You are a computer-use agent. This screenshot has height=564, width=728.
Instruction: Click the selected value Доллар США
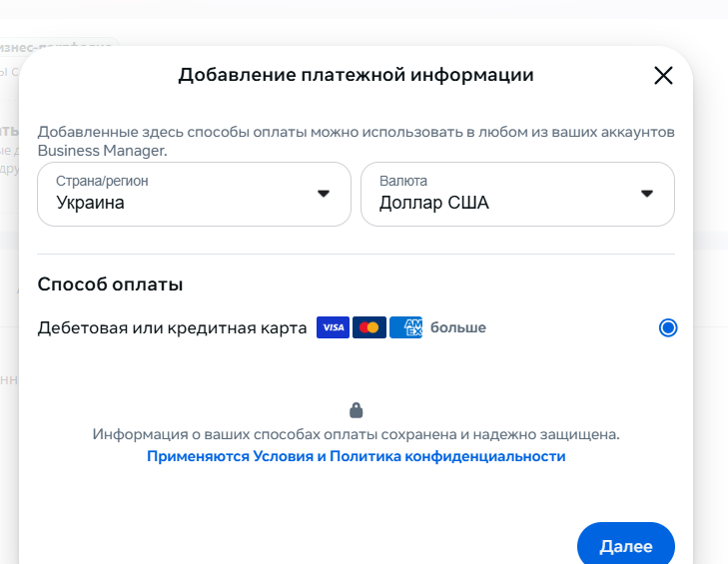434,204
